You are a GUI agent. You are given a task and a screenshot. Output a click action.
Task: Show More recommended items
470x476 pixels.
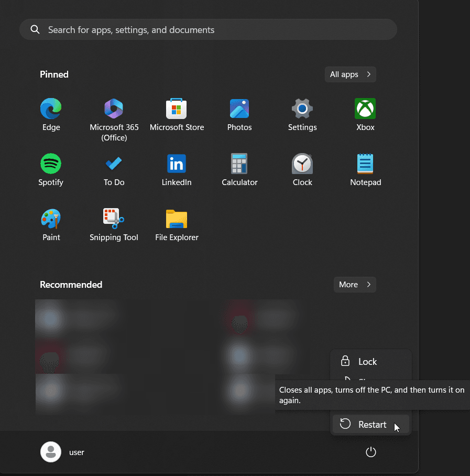[355, 285]
